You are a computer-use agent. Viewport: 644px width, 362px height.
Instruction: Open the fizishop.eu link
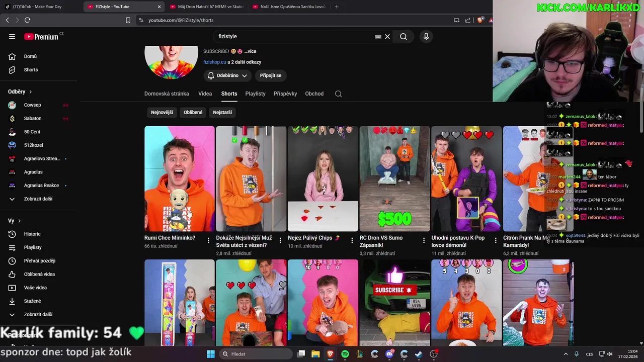[x=214, y=62]
